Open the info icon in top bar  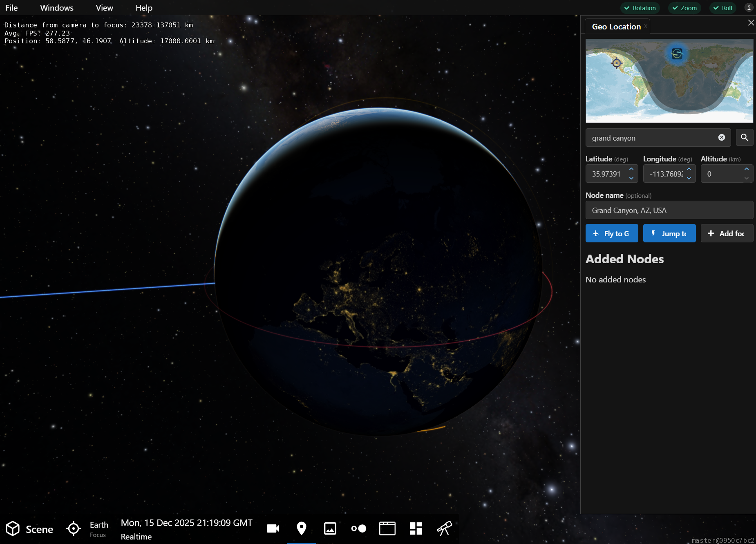[749, 7]
